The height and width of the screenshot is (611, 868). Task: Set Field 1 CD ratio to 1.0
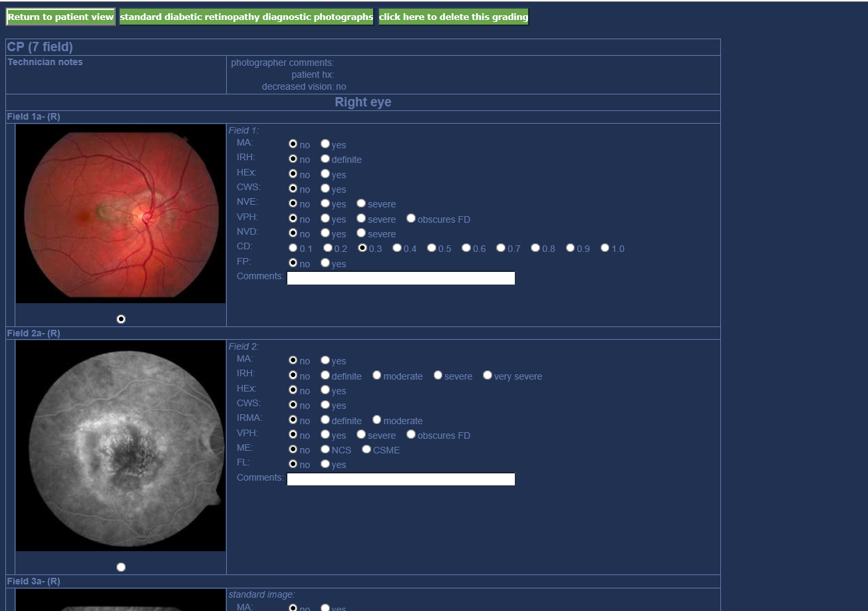[x=605, y=248]
